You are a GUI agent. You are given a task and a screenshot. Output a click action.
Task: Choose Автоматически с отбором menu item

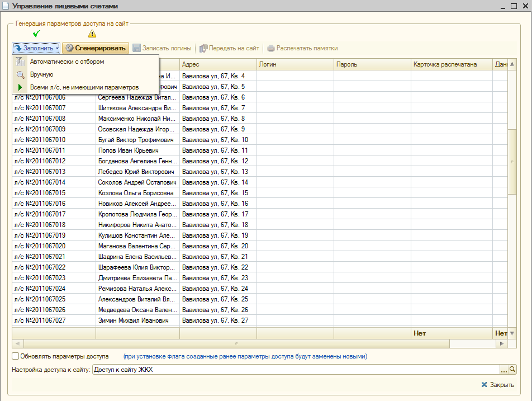tap(67, 62)
